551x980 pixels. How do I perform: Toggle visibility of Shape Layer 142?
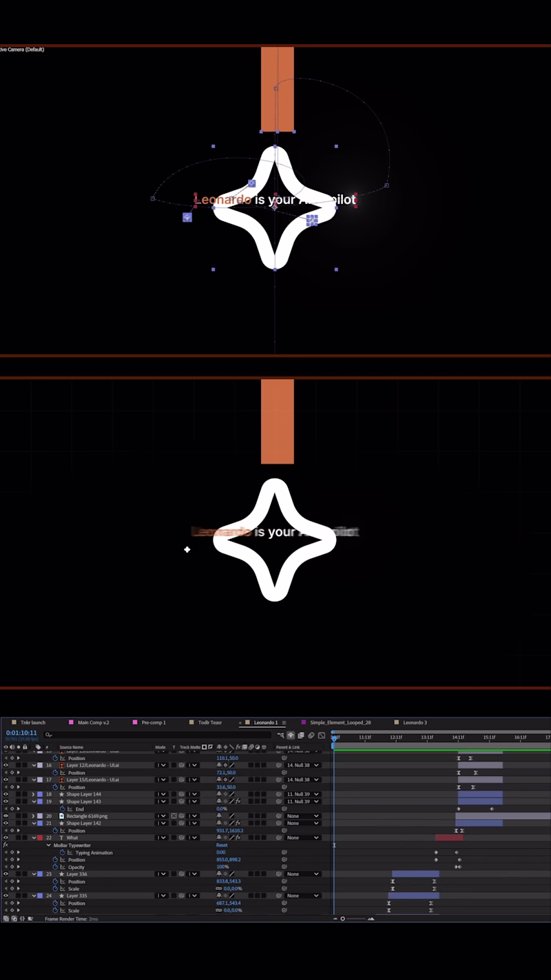tap(6, 823)
